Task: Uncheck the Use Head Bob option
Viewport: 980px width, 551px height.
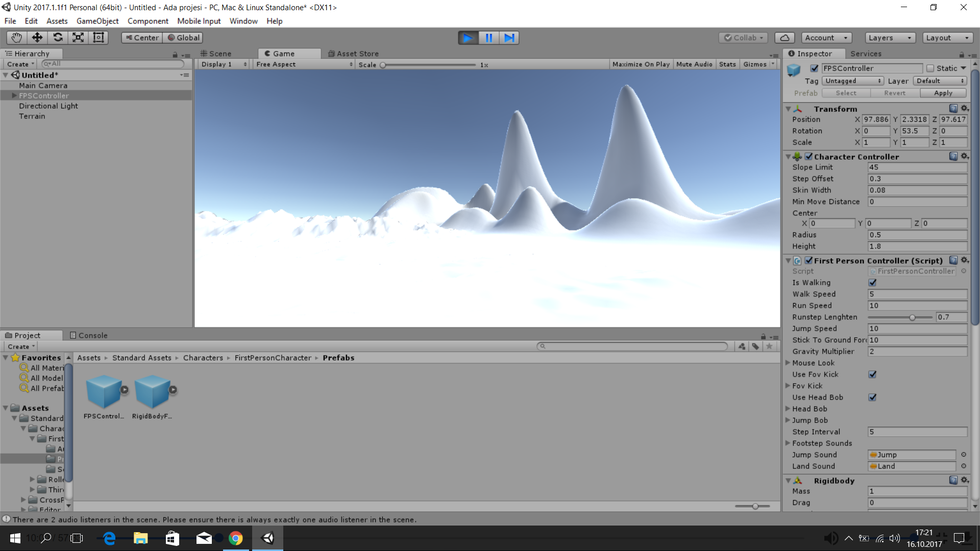Action: 872,397
